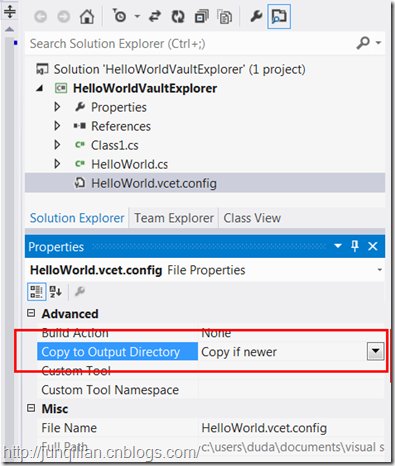Image resolution: width=395 pixels, height=466 pixels.
Task: Select Solution 'HelloWorldVaultExplorer' node
Action: click(179, 69)
